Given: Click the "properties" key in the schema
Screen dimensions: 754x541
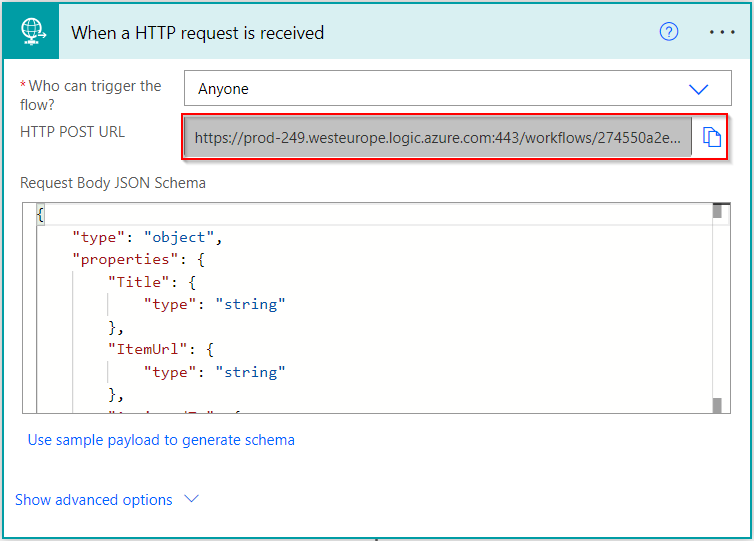Looking at the screenshot, I should [108, 260].
